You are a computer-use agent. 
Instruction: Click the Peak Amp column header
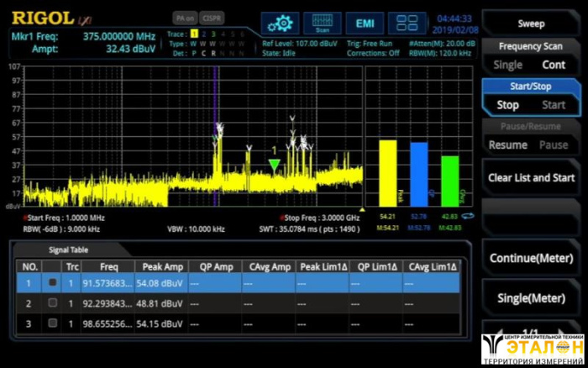[x=163, y=266]
